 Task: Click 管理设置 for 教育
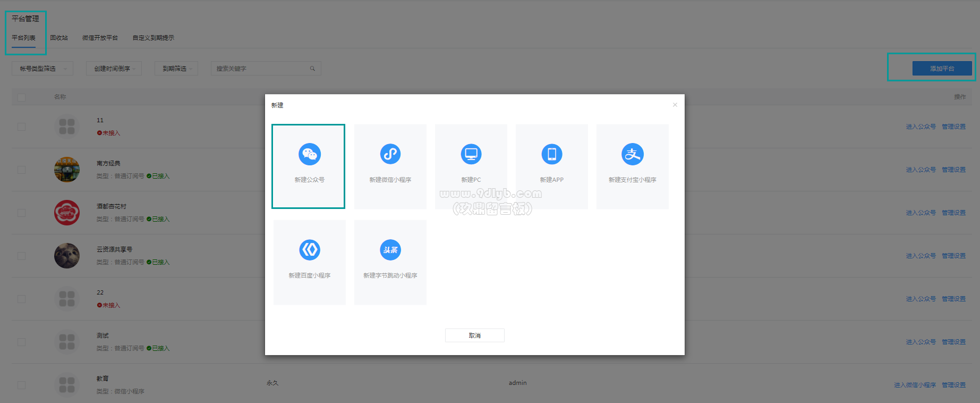coord(954,385)
